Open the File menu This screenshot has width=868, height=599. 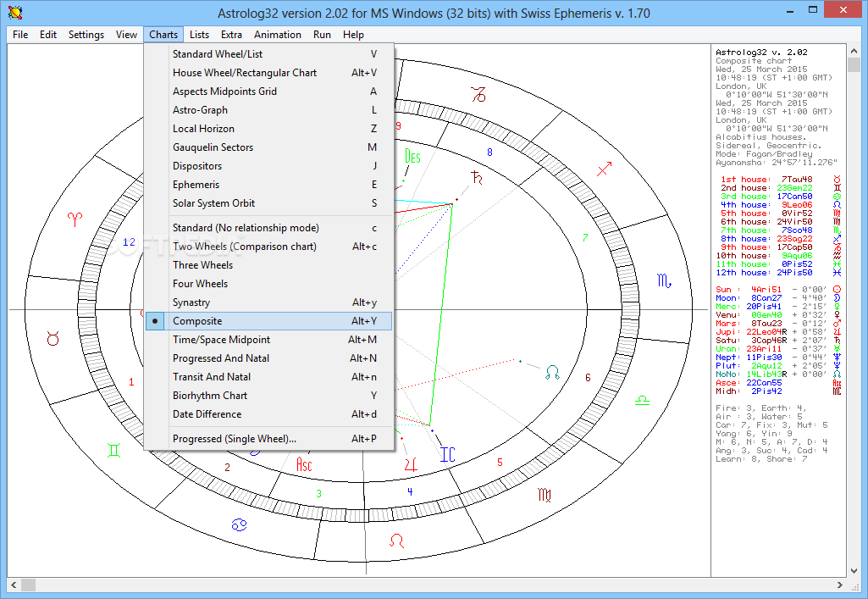coord(20,35)
